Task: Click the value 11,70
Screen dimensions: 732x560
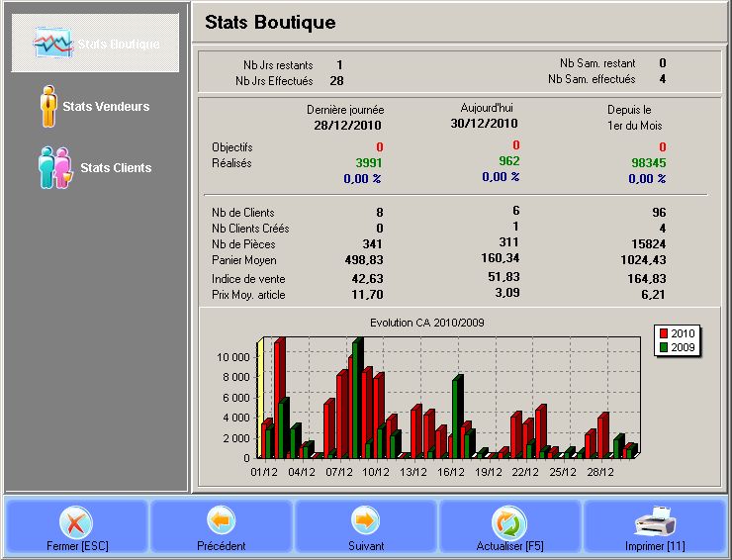Action: 367,295
